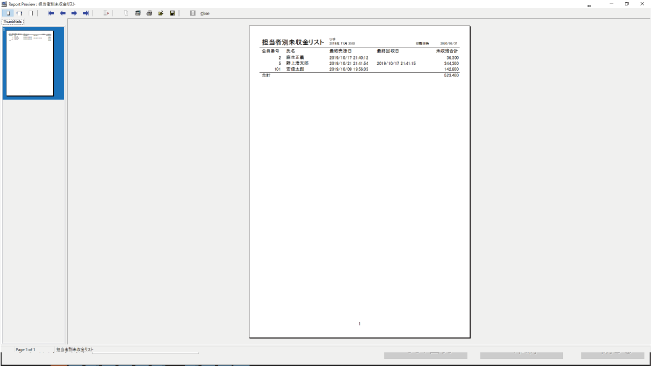Toggle the second zoom view button
Viewport: 651px width, 366px height.
pyautogui.click(x=20, y=13)
